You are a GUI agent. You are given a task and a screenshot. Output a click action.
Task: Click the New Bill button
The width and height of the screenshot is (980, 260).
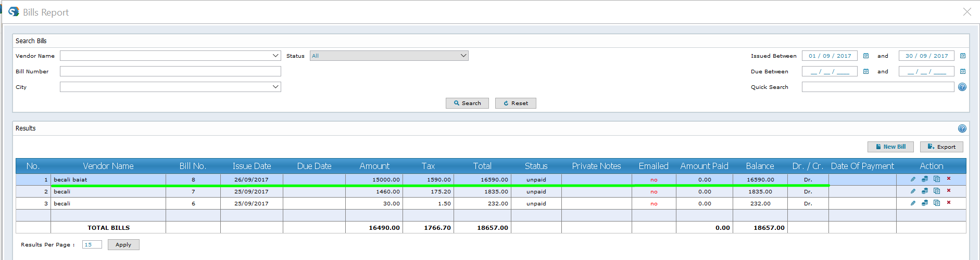pyautogui.click(x=890, y=147)
